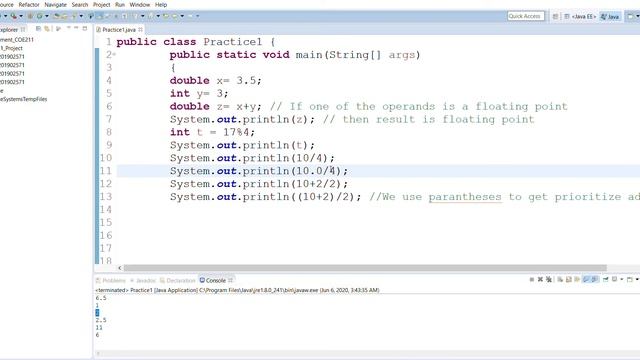This screenshot has height=360, width=640.
Task: Expand the Display Selected Console dropdown arrow
Action: click(x=622, y=280)
